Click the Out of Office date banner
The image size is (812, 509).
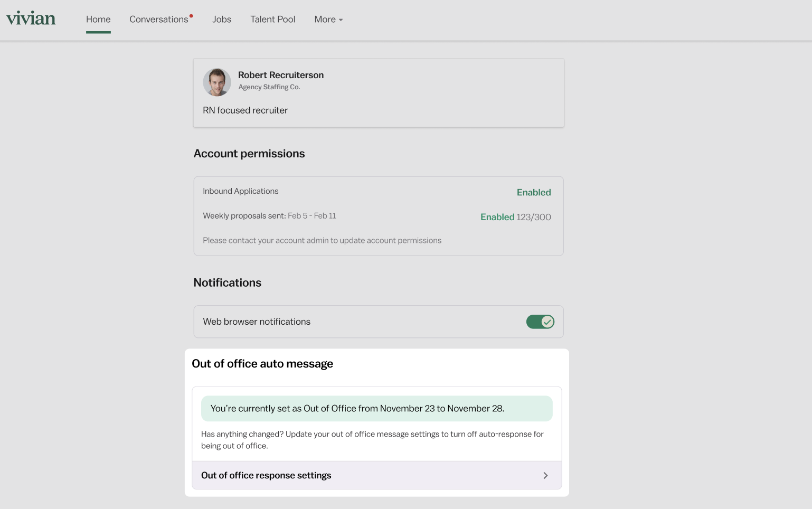[377, 409]
